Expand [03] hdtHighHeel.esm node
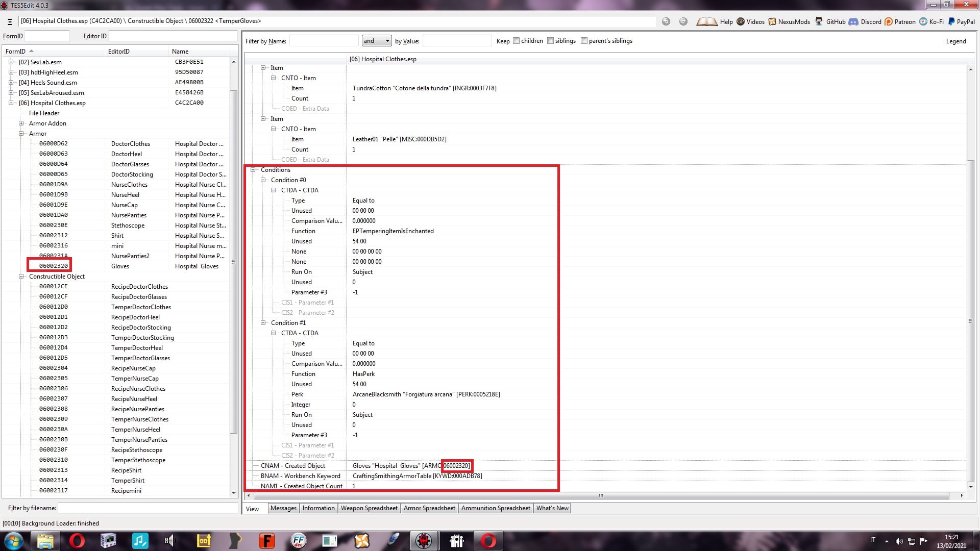Screen dimensions: 980x551 [11, 72]
